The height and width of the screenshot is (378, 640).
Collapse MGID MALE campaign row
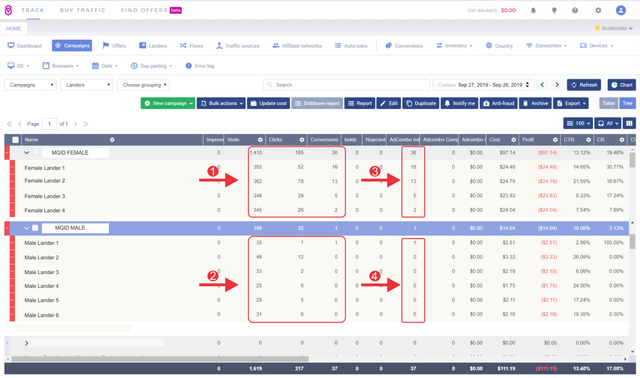27,228
